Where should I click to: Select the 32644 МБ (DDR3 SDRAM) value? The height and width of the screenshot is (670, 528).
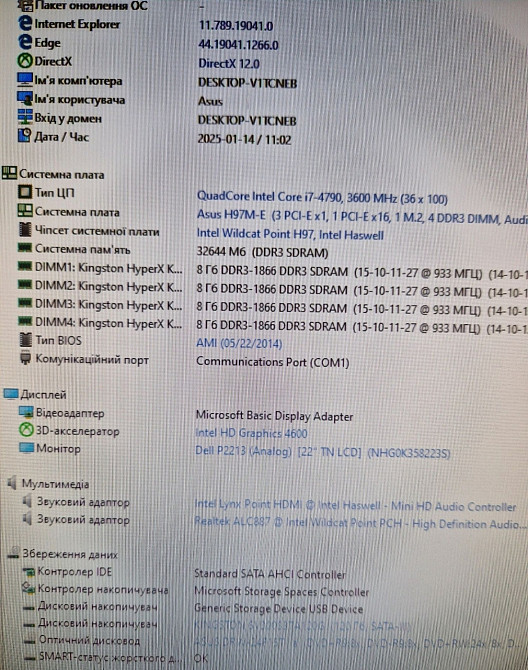262,253
